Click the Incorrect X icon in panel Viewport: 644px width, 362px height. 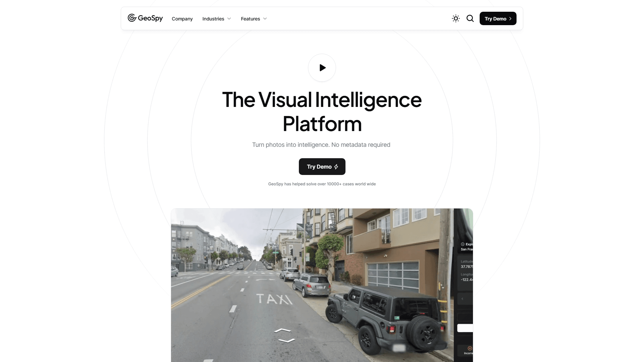click(x=470, y=348)
